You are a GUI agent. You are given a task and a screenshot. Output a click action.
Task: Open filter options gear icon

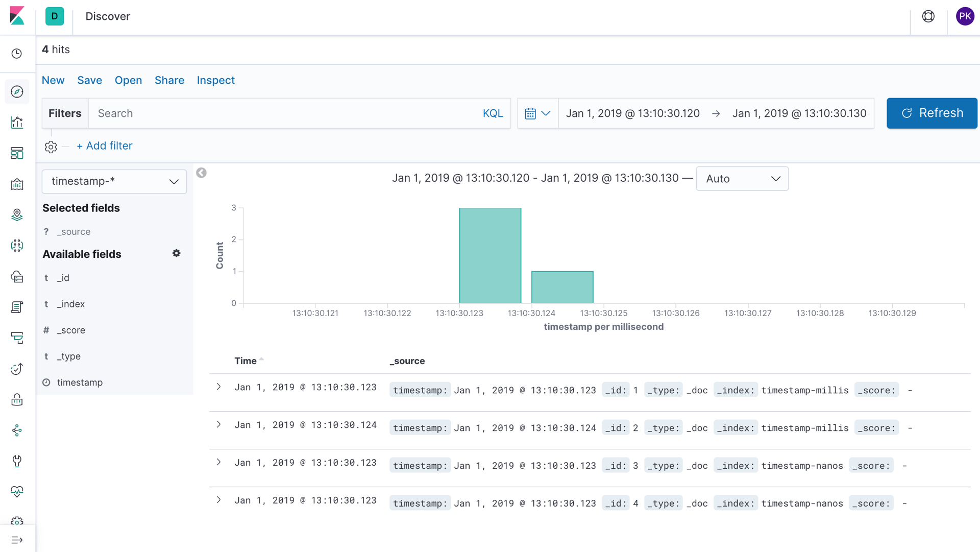[51, 147]
